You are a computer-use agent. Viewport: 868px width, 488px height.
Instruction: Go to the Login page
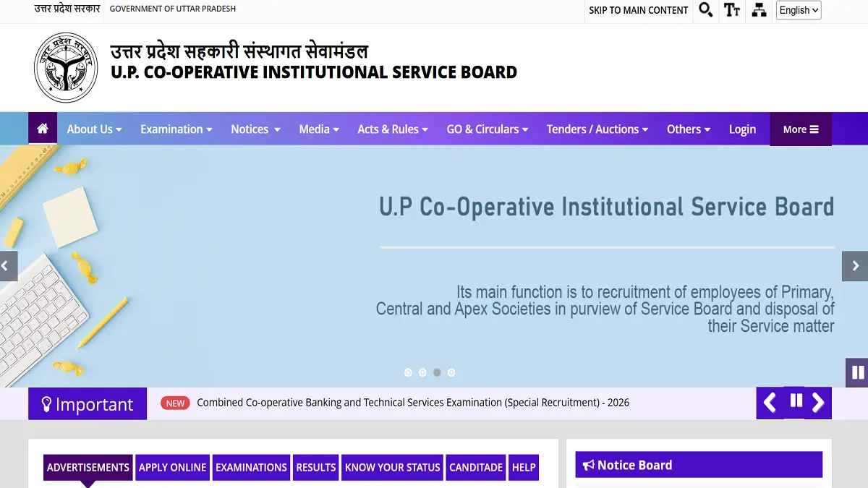click(742, 129)
